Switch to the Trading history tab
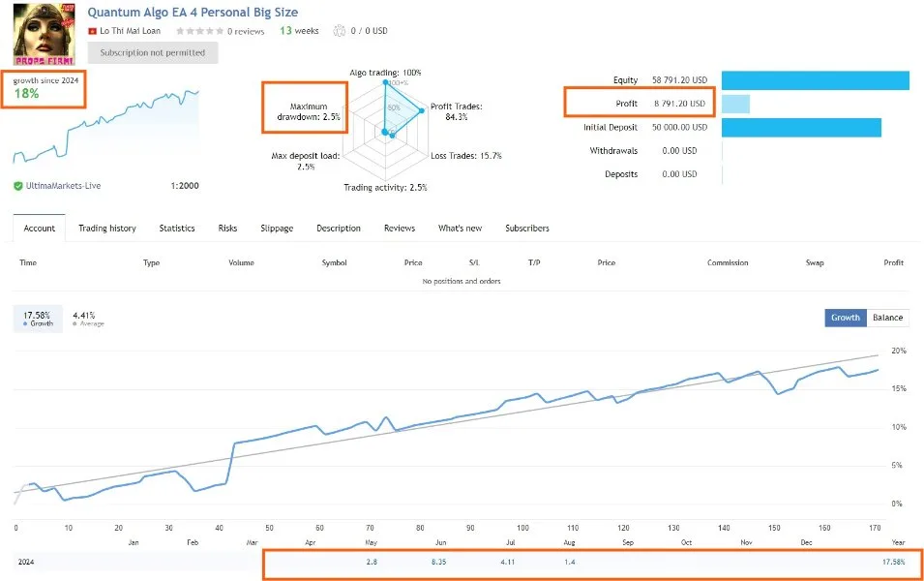Image resolution: width=924 pixels, height=581 pixels. pos(107,229)
